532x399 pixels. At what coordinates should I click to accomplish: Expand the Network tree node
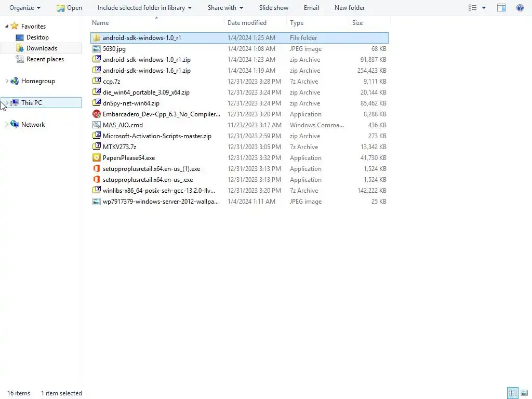(x=6, y=125)
